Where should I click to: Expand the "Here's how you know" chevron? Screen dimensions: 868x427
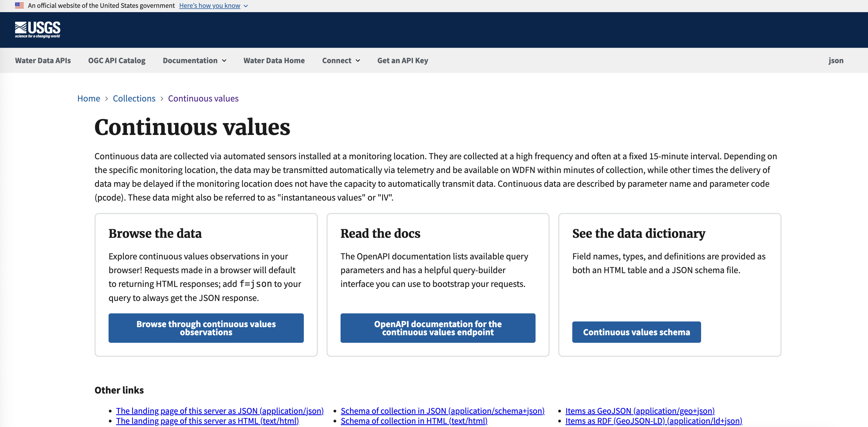coord(246,6)
